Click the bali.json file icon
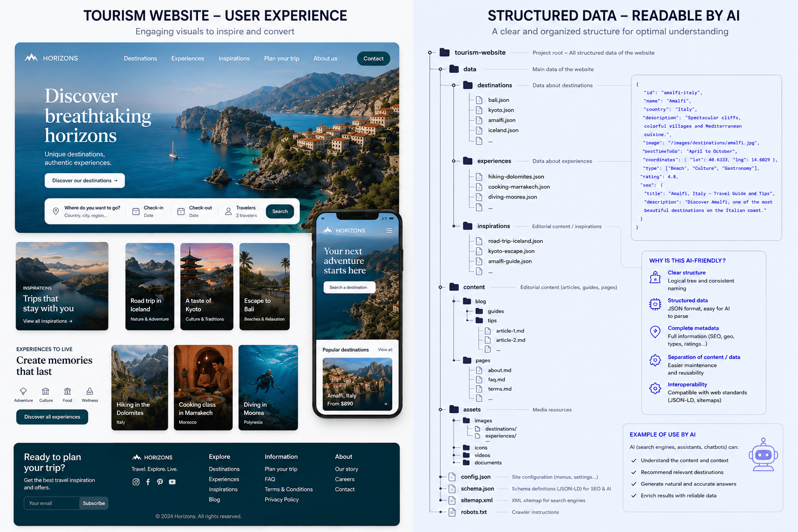The image size is (798, 532). point(479,100)
